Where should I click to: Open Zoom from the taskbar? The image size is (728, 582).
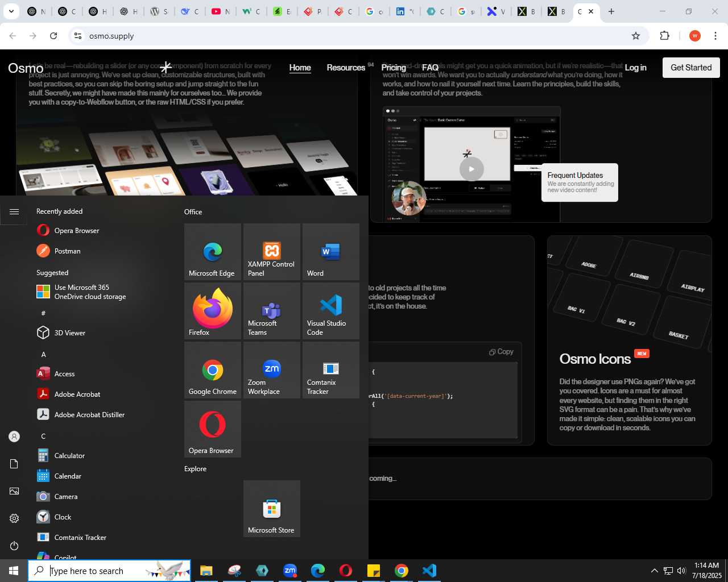click(x=290, y=571)
